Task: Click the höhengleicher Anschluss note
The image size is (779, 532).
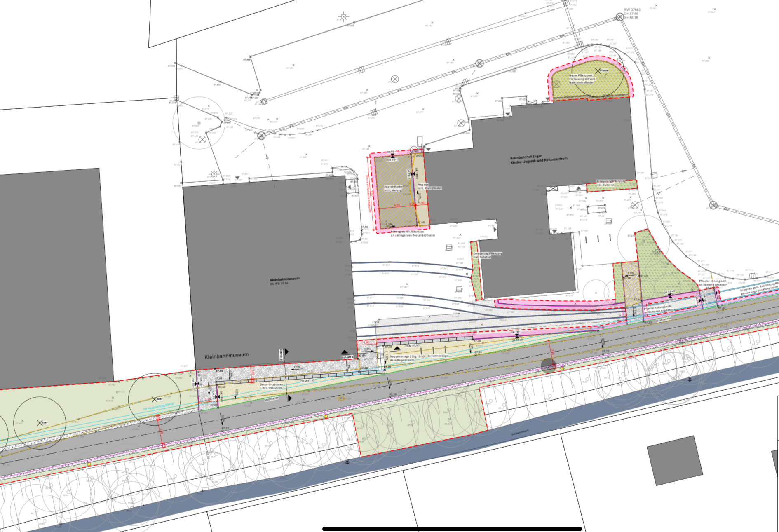Action: [x=413, y=233]
